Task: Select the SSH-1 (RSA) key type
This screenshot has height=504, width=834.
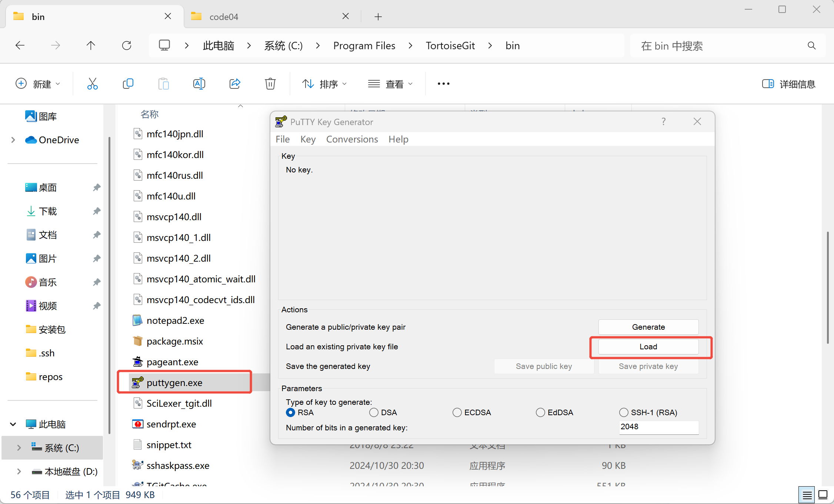Action: 624,412
